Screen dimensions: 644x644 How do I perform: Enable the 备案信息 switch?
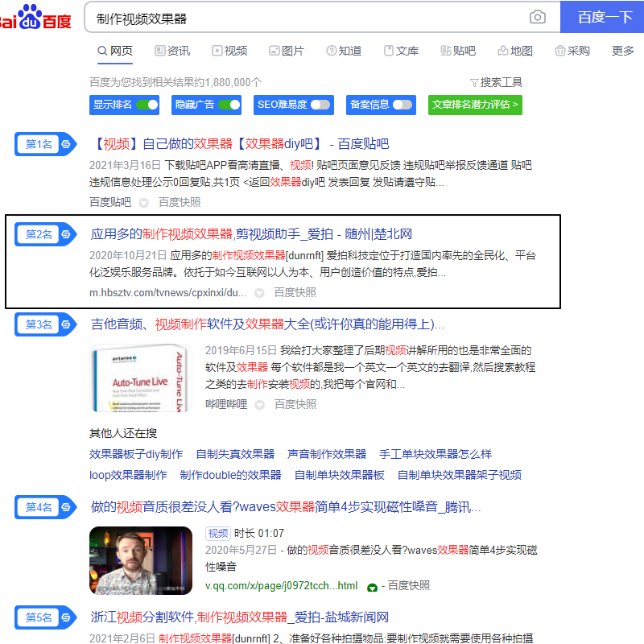402,105
